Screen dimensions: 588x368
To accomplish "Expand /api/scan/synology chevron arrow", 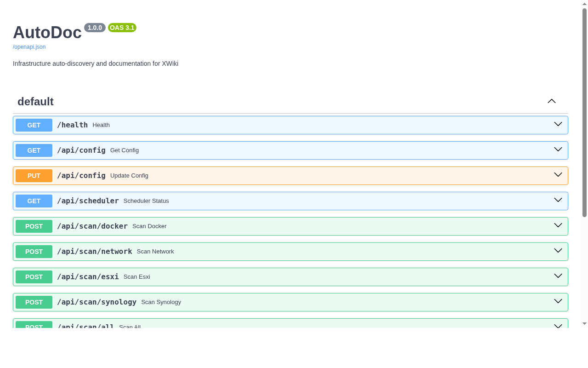I will pos(558,301).
